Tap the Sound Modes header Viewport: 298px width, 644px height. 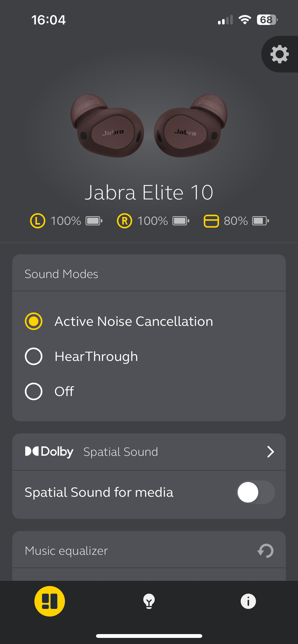point(61,274)
